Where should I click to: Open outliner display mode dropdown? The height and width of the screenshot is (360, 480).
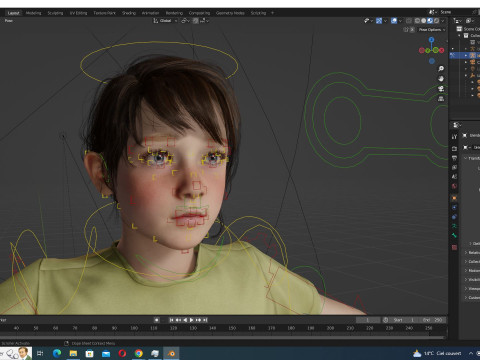pyautogui.click(x=458, y=21)
